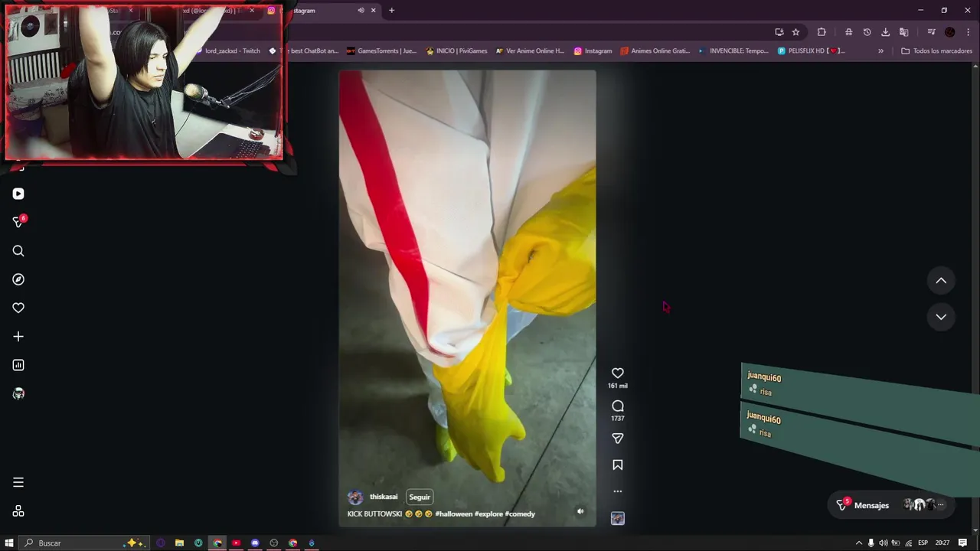Open the Instagram bookmark in the bar
The height and width of the screenshot is (551, 980).
tap(593, 51)
